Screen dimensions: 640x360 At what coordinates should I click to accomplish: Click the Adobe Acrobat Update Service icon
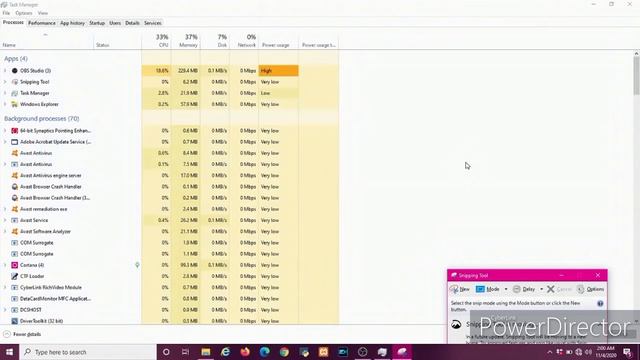tap(15, 142)
